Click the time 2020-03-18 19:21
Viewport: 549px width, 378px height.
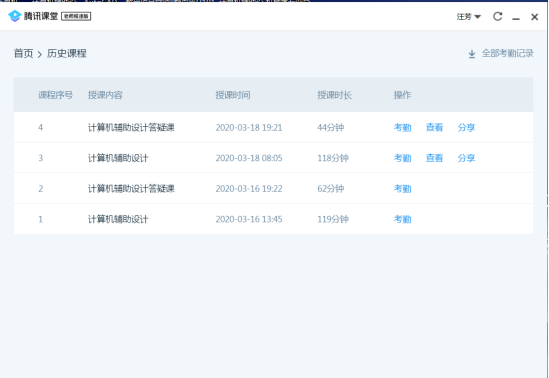(249, 127)
